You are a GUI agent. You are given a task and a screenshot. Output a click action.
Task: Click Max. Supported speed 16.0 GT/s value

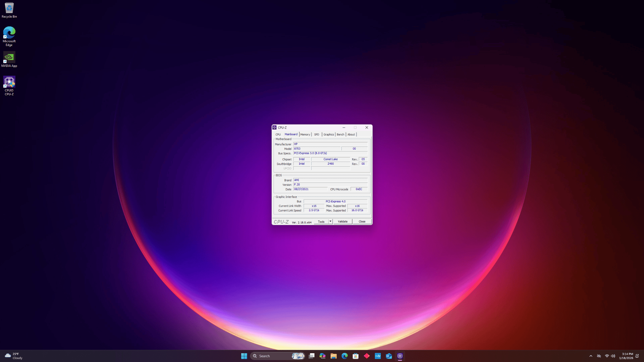pos(357,211)
